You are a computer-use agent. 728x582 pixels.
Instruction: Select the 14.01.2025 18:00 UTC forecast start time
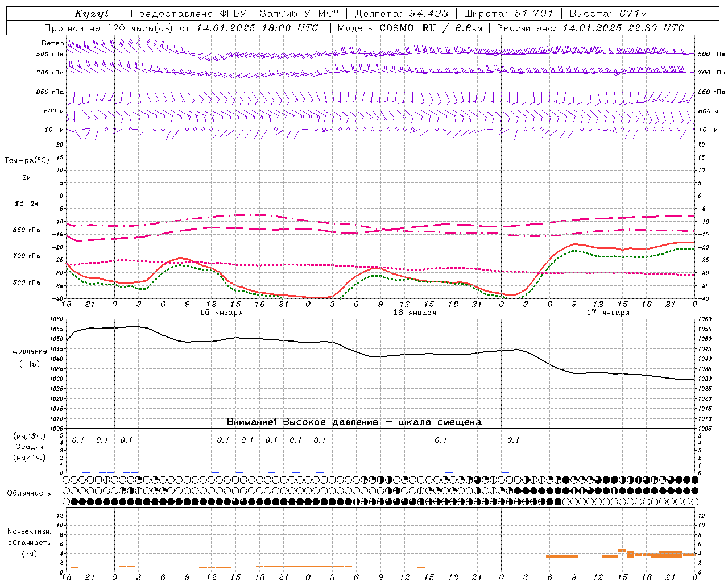257,28
